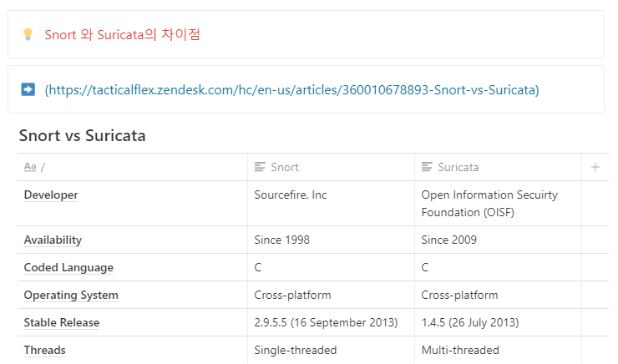Open the Availability row
Screen dimensions: 618x364
pyautogui.click(x=53, y=240)
